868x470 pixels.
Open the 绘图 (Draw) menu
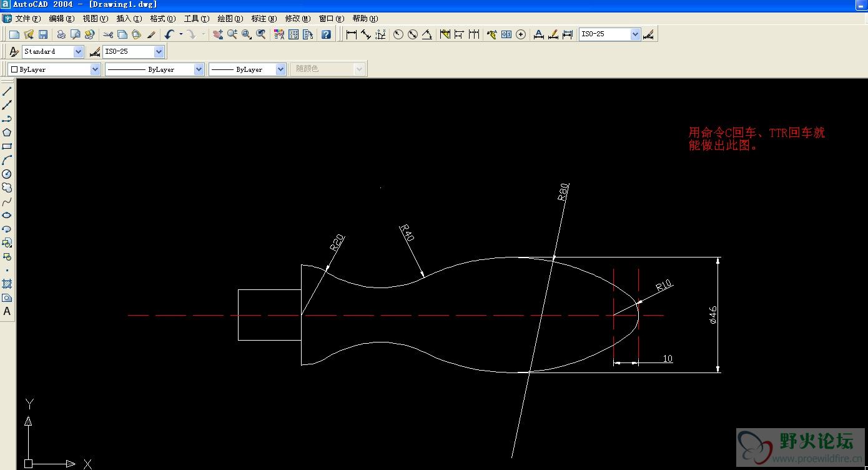coord(230,19)
